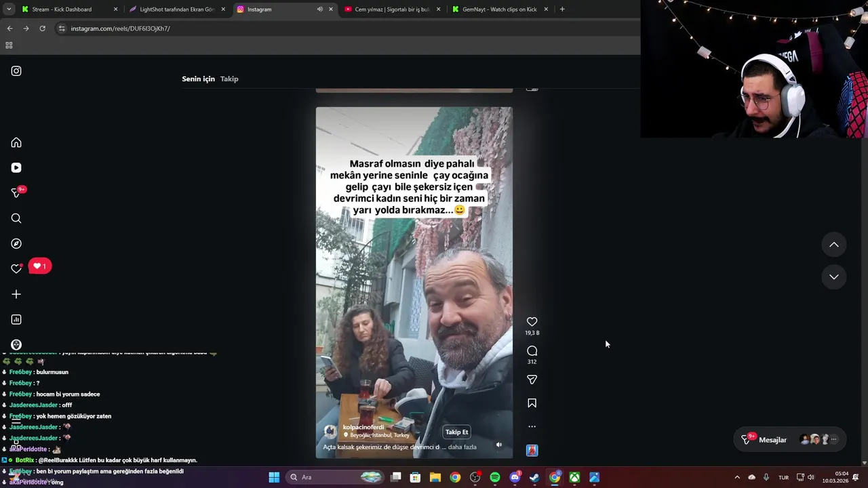Show hidden system tray icons
The height and width of the screenshot is (488, 868).
[737, 477]
